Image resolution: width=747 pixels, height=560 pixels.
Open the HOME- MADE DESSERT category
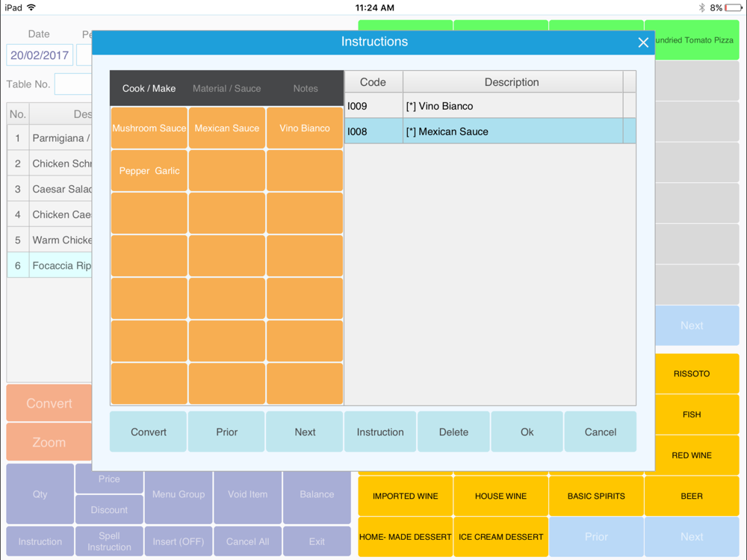point(406,537)
